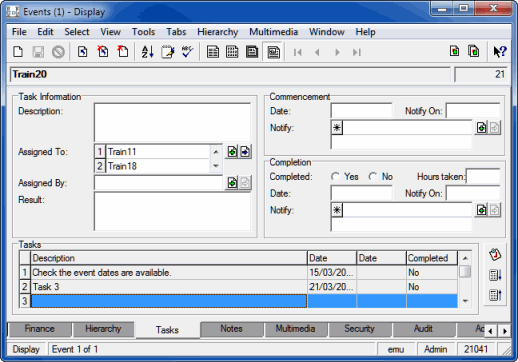The height and width of the screenshot is (362, 518).
Task: Click the Sort A-Z toolbar icon
Action: pos(147,52)
